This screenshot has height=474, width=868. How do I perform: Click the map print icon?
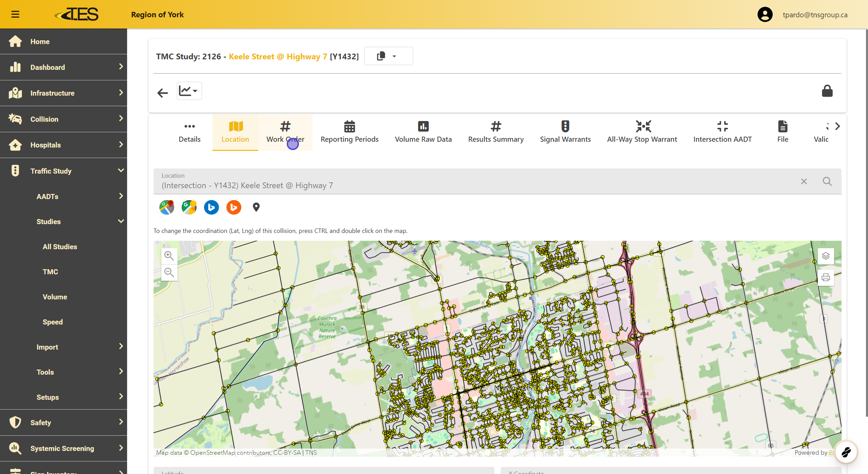point(826,278)
